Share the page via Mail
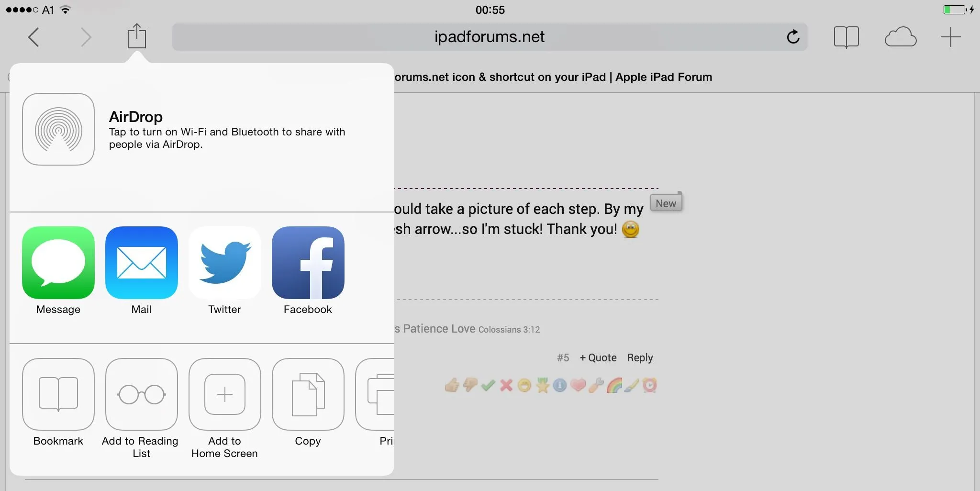Viewport: 980px width, 491px height. click(142, 263)
